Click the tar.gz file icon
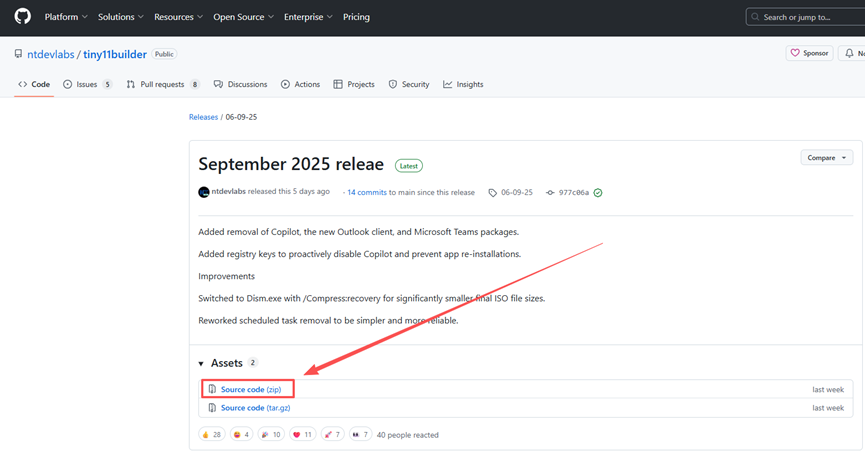This screenshot has width=865, height=452. tap(212, 408)
